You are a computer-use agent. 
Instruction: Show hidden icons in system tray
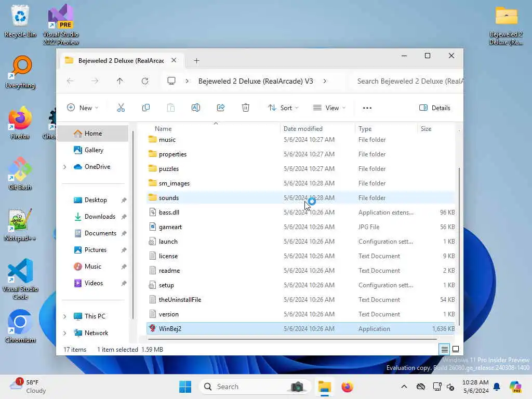(x=404, y=387)
